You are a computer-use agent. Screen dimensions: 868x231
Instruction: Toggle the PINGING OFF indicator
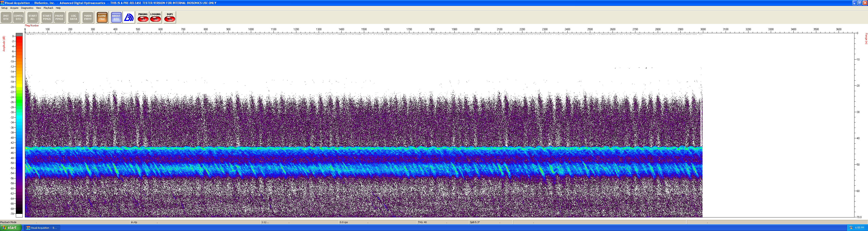pos(143,18)
